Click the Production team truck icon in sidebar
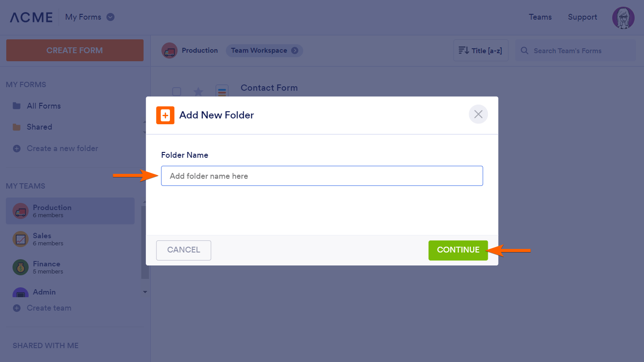This screenshot has width=644, height=362. tap(21, 211)
